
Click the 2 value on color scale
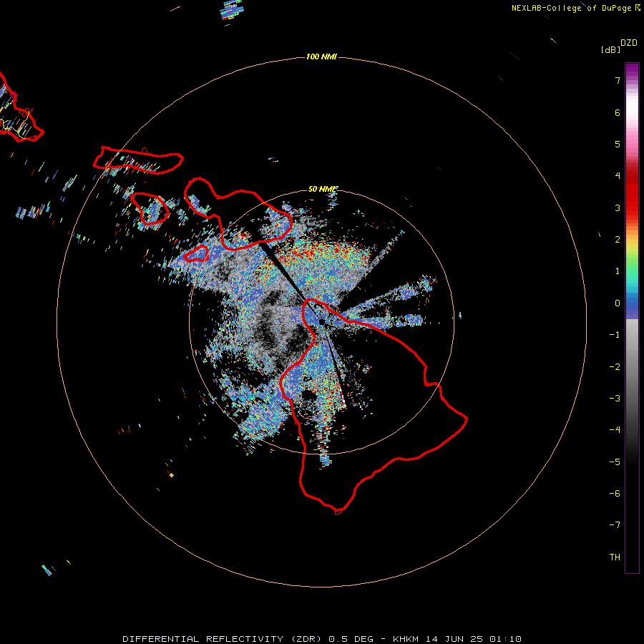point(618,240)
